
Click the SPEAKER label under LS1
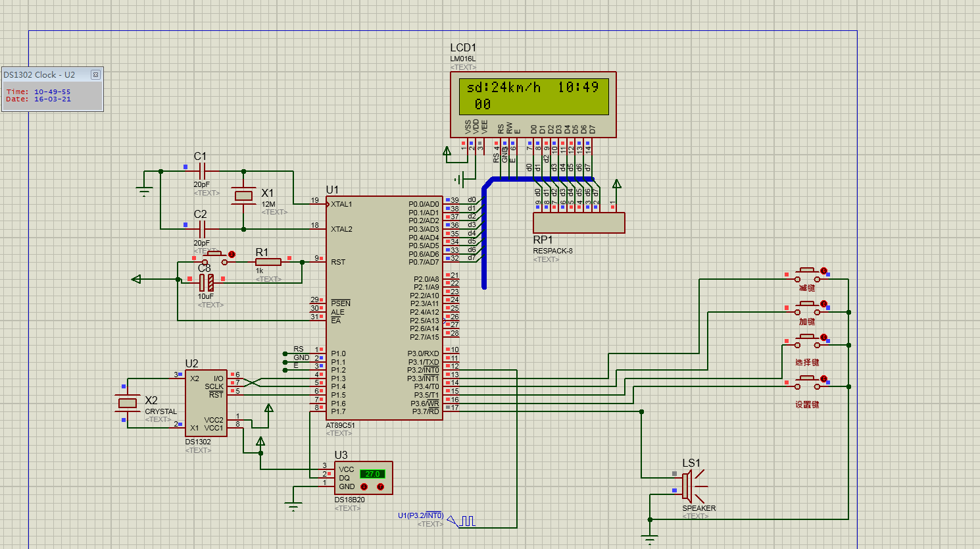[x=699, y=508]
